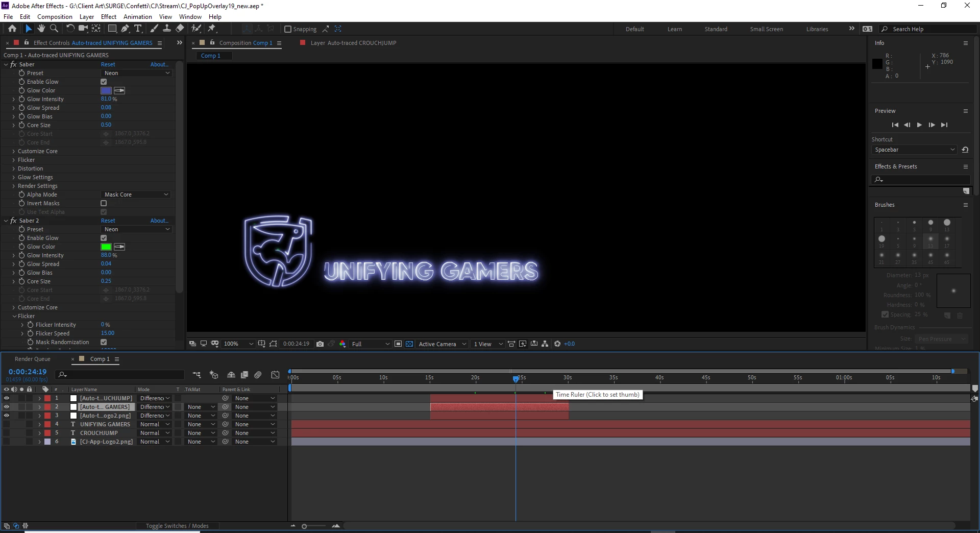Open Graph Editor in timeline
The height and width of the screenshot is (533, 980).
[275, 375]
